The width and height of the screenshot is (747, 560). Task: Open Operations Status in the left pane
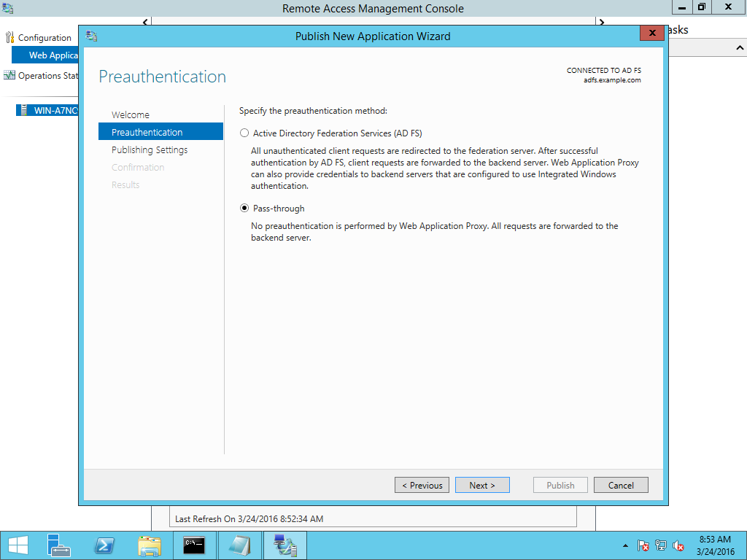tap(45, 75)
